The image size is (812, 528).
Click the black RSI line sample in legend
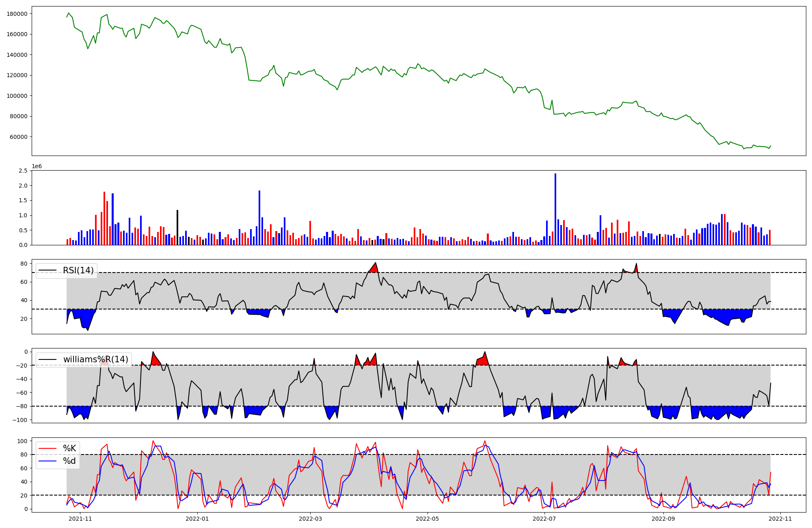pyautogui.click(x=47, y=270)
